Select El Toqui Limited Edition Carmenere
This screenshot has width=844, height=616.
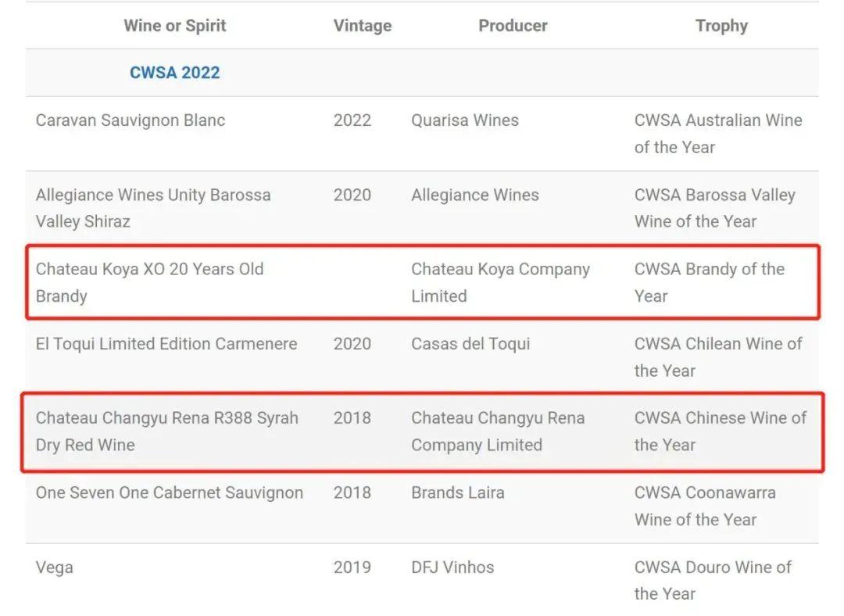pos(166,344)
